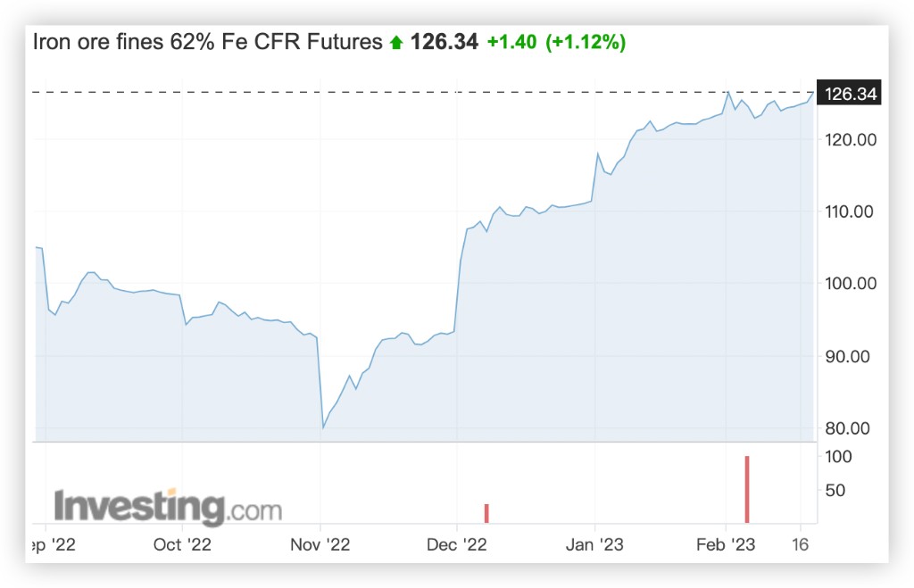Click the 50 volume axis label

pyautogui.click(x=841, y=490)
